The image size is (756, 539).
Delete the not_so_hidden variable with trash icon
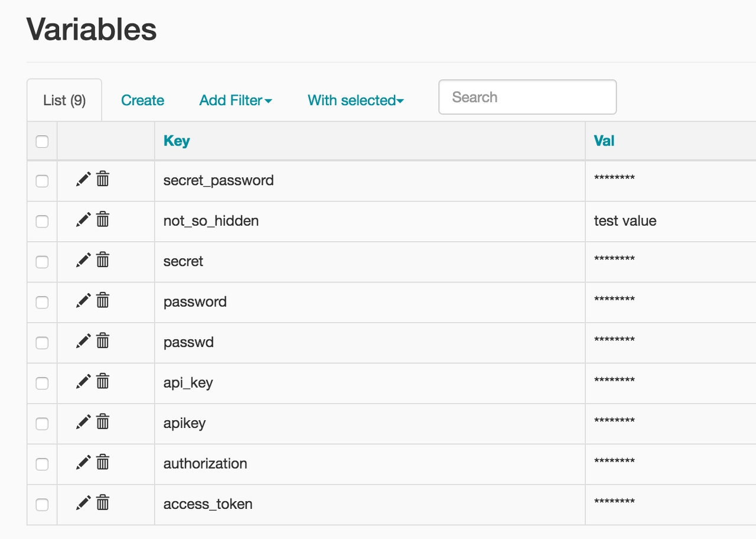coord(103,219)
